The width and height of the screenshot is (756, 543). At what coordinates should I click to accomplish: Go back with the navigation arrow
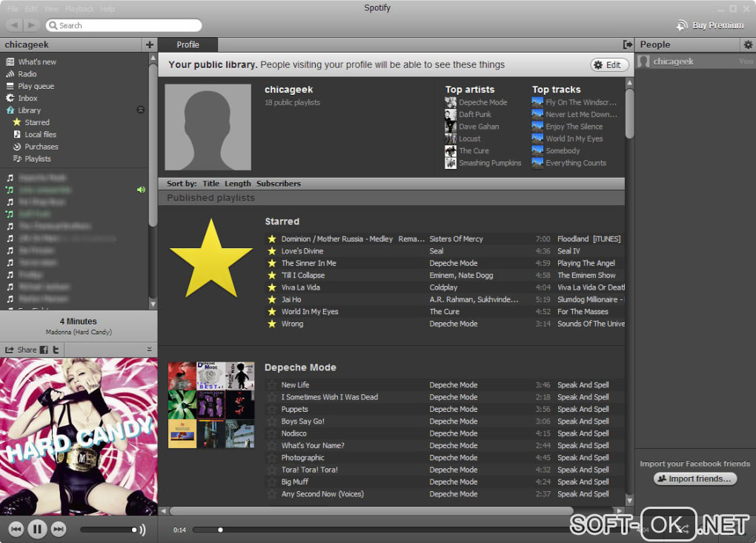pos(15,25)
